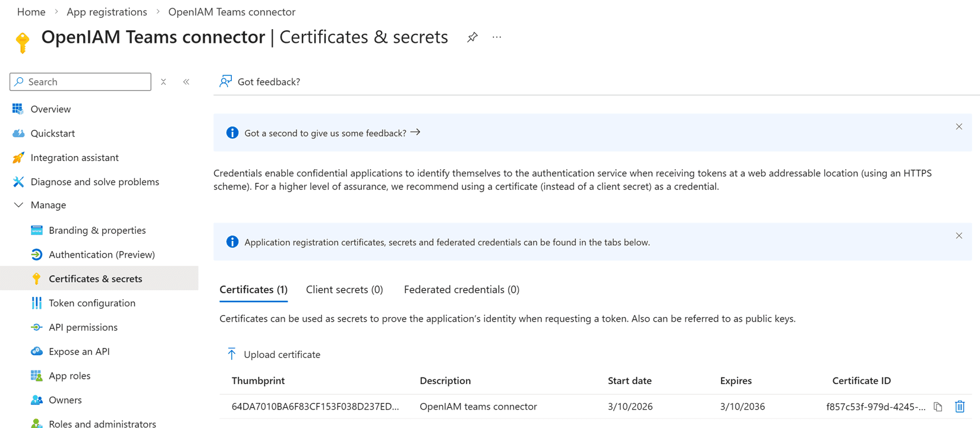
Task: Collapse the left navigation sidebar
Action: tap(186, 82)
